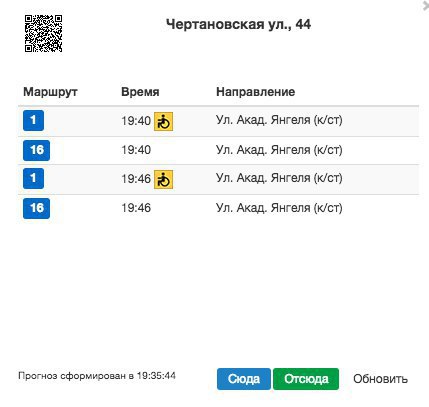Click route badge 16 for 19:40

tap(36, 150)
